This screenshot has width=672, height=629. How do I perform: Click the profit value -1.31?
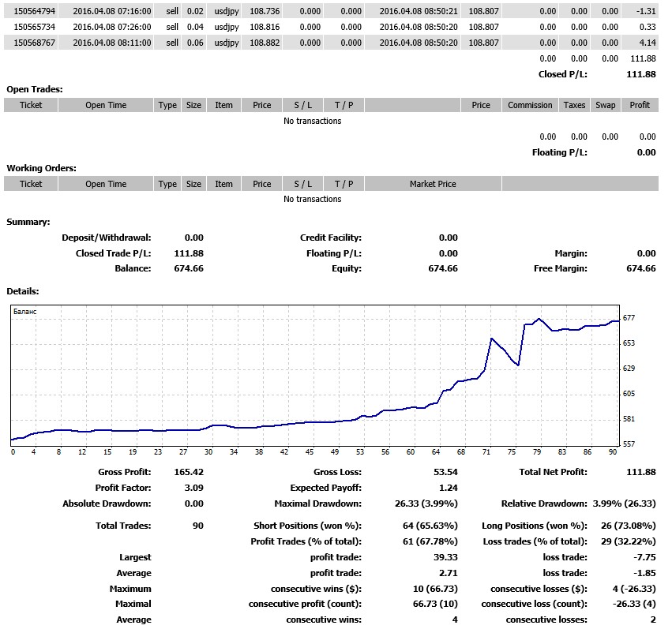(646, 11)
